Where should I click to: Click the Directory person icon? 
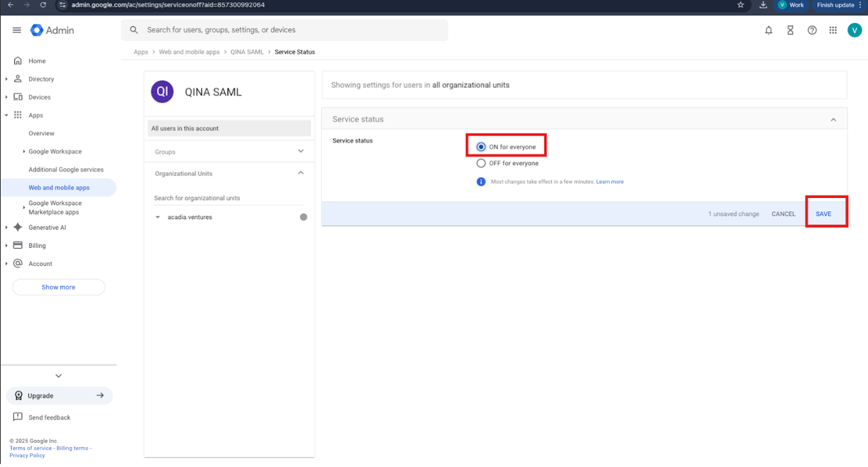18,79
